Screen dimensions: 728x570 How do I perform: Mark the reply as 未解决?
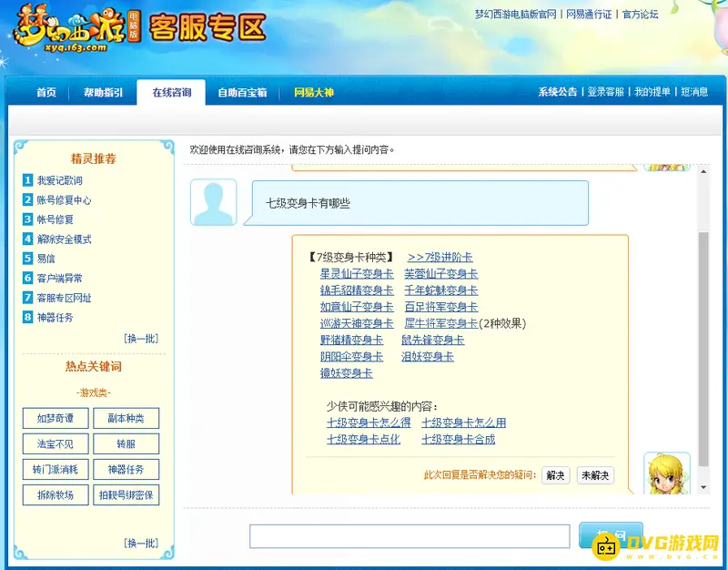pyautogui.click(x=595, y=475)
